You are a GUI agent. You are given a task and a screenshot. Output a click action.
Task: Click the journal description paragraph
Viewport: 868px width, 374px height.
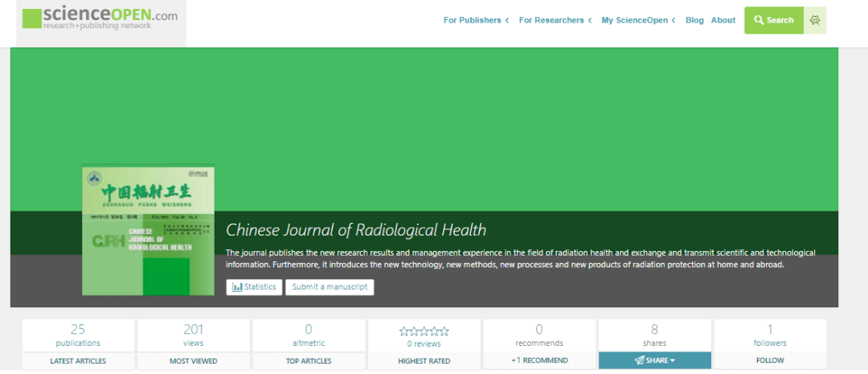(520, 259)
